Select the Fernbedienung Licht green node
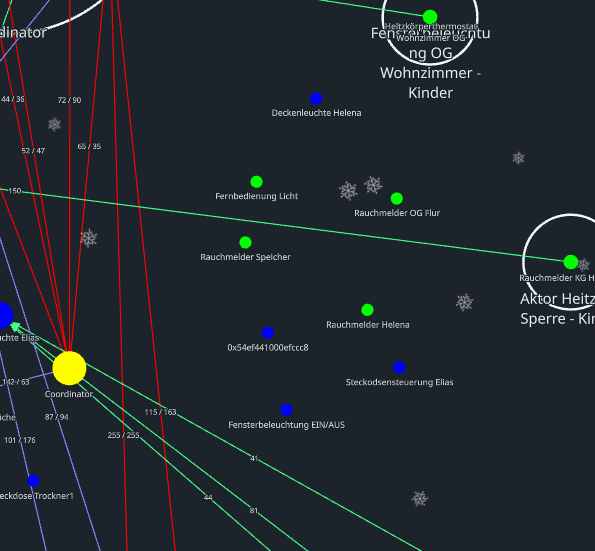Screen dimensions: 595x551 257,182
